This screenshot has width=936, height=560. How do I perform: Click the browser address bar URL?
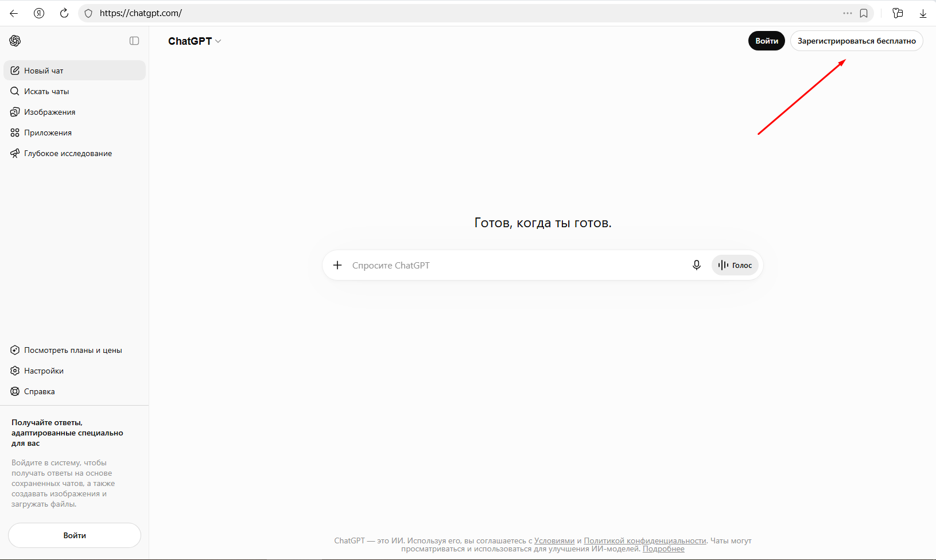141,13
